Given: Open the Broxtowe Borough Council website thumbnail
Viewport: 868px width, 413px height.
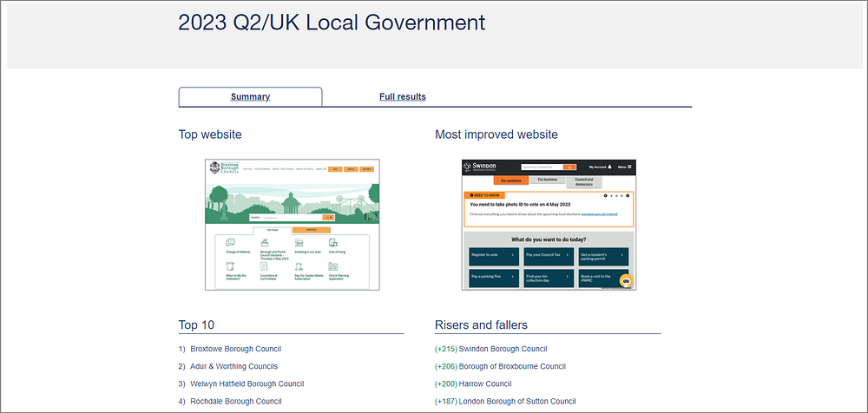Looking at the screenshot, I should pyautogui.click(x=293, y=225).
